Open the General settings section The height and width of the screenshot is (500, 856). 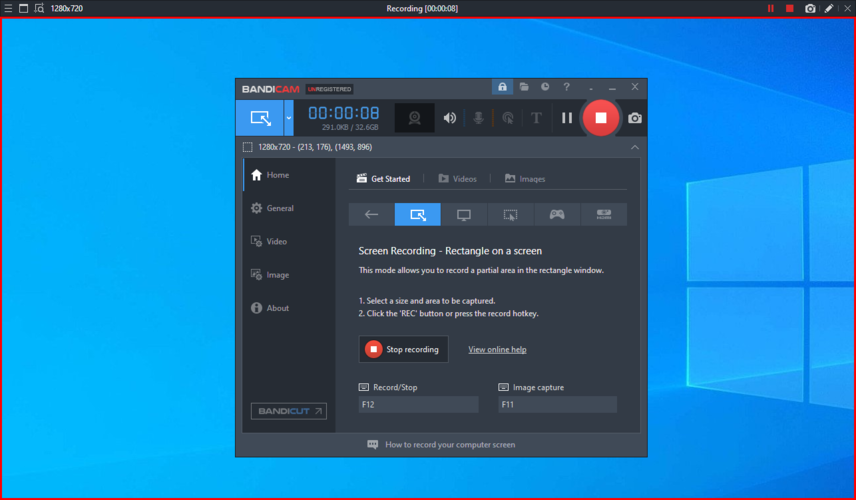pyautogui.click(x=289, y=209)
